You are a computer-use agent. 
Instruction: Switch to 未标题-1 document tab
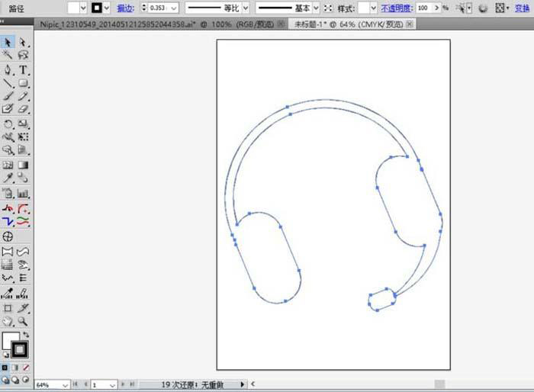[x=352, y=24]
